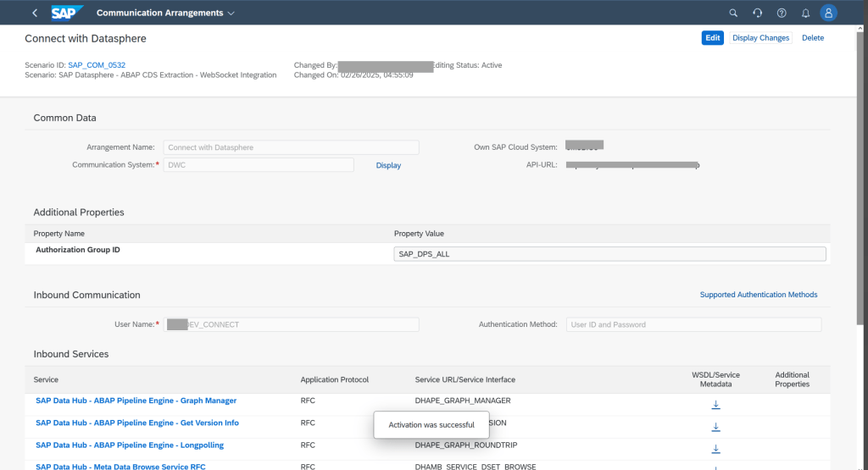The image size is (868, 470).
Task: Open the notifications bell
Action: pos(805,13)
